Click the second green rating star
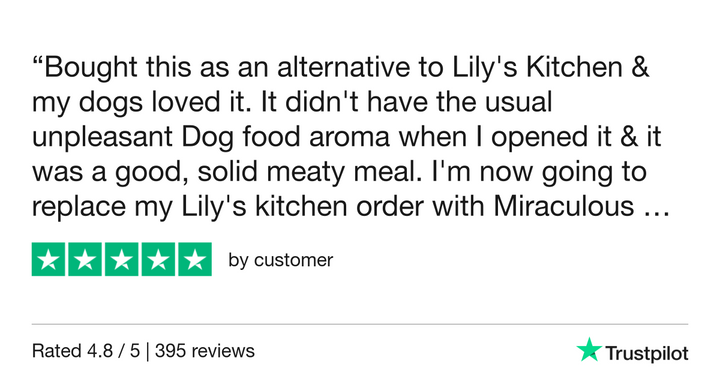 (x=85, y=259)
